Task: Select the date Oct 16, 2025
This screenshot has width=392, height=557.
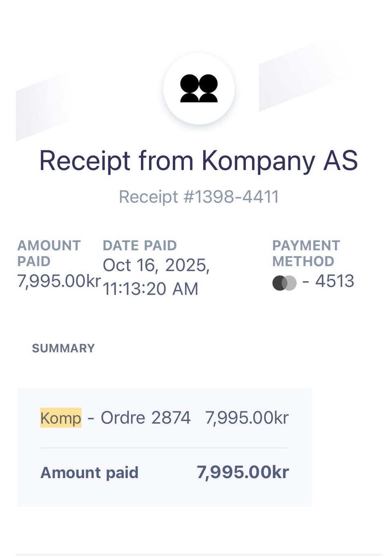Action: coord(156,266)
